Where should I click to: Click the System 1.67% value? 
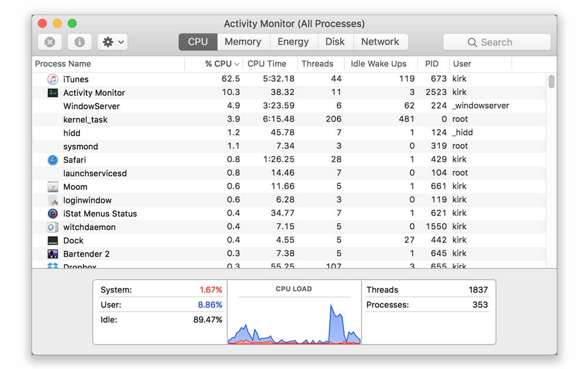(211, 290)
